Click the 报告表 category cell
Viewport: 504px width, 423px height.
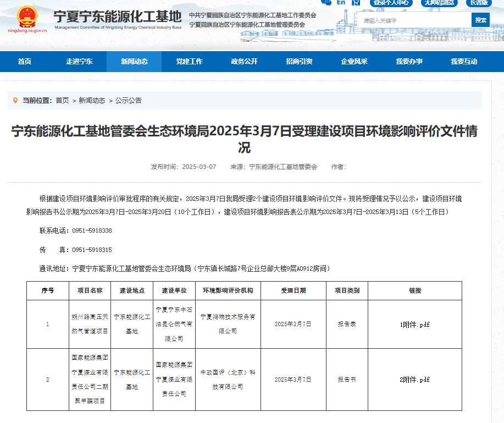347,324
